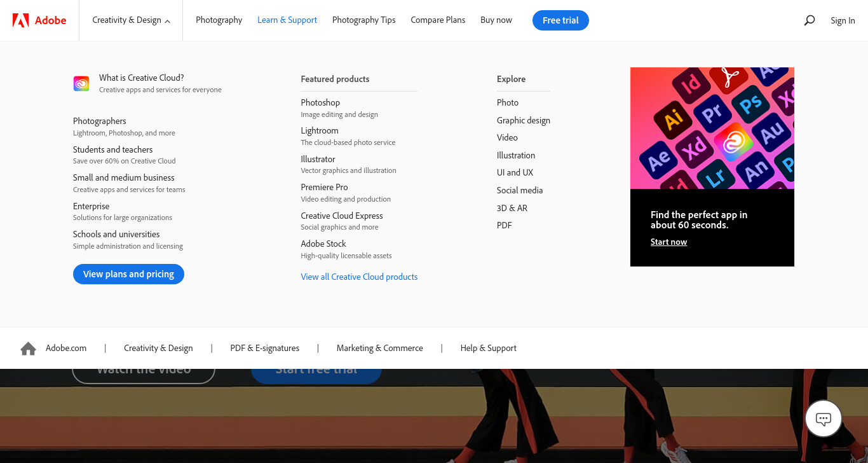868x463 pixels.
Task: Go to Adobe.com in bottom bar
Action: (66, 348)
